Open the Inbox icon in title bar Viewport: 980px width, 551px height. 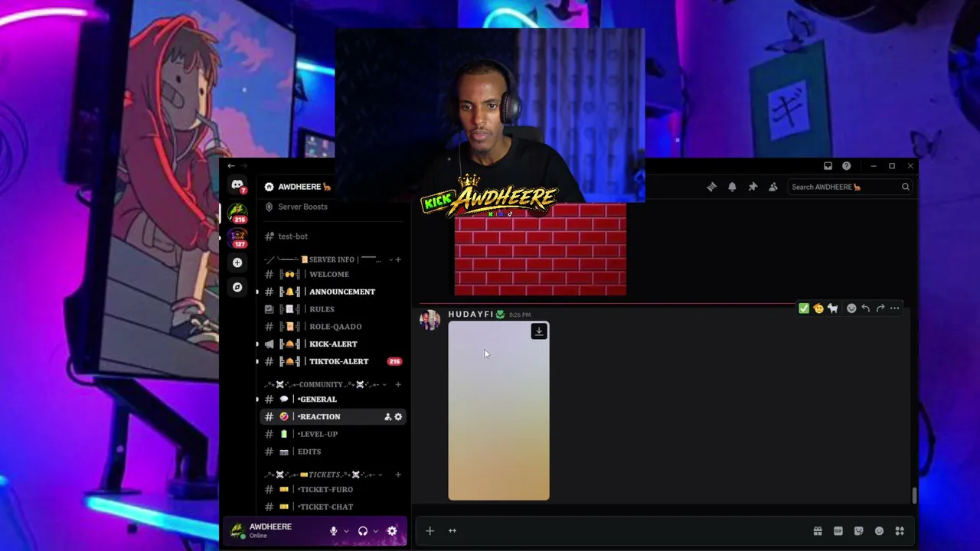828,166
